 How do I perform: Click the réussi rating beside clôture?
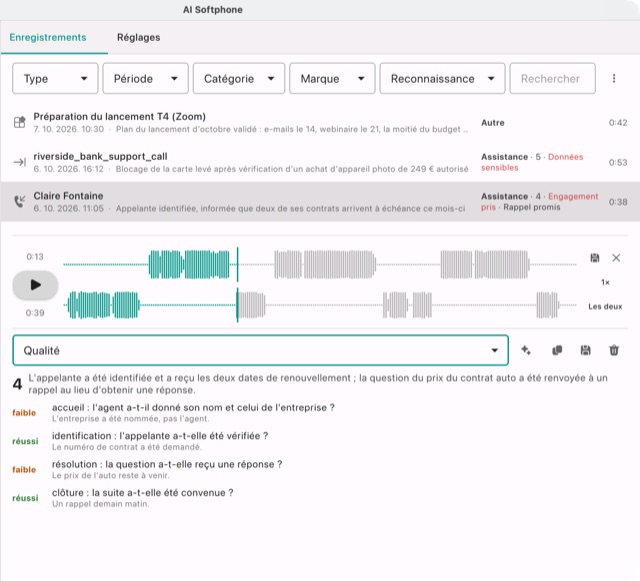[x=25, y=498]
